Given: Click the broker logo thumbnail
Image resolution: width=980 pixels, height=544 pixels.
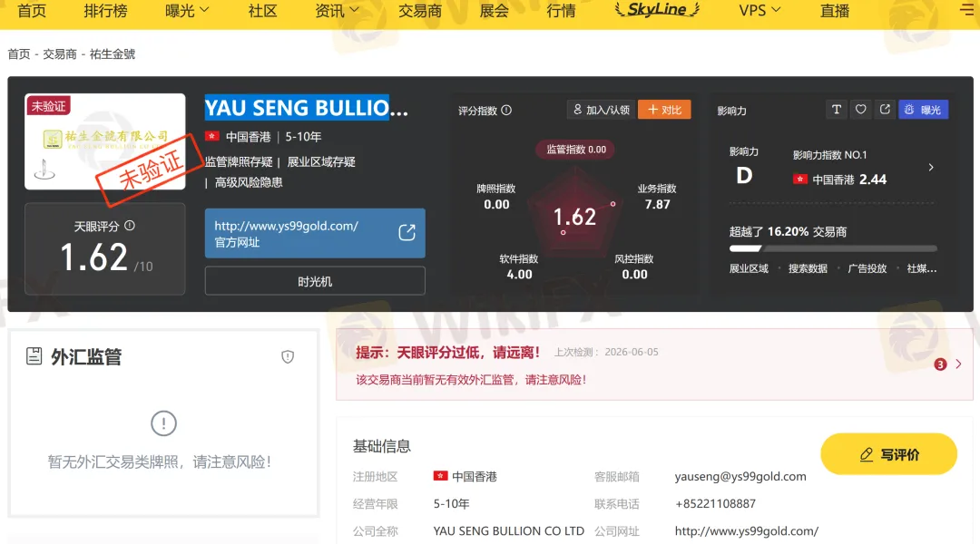Looking at the screenshot, I should pos(105,141).
